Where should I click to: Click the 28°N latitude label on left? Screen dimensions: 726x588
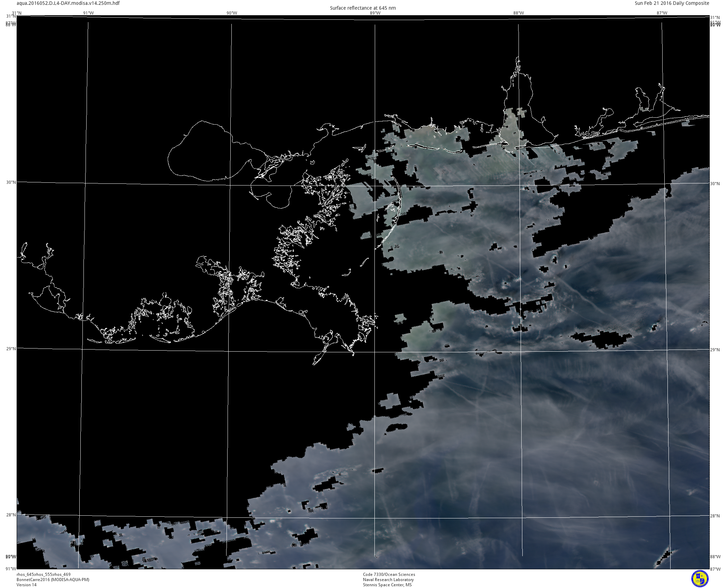[11, 515]
